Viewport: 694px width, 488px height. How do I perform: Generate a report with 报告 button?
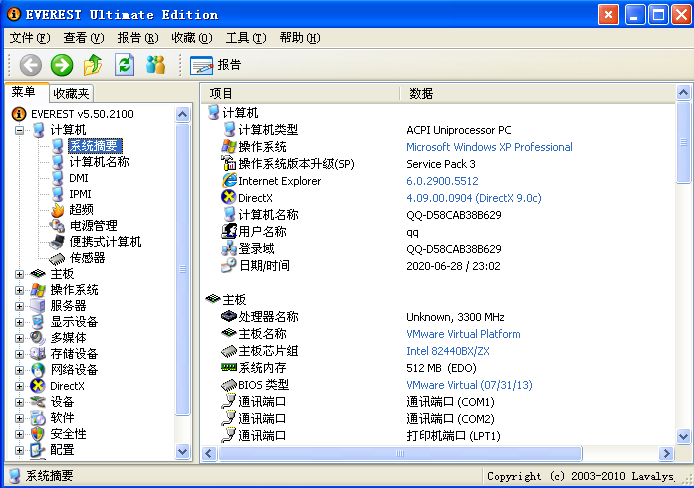point(216,65)
